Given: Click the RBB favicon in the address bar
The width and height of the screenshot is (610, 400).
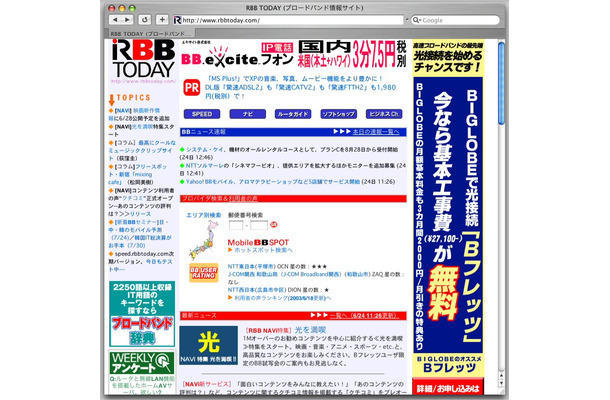Looking at the screenshot, I should [x=177, y=20].
